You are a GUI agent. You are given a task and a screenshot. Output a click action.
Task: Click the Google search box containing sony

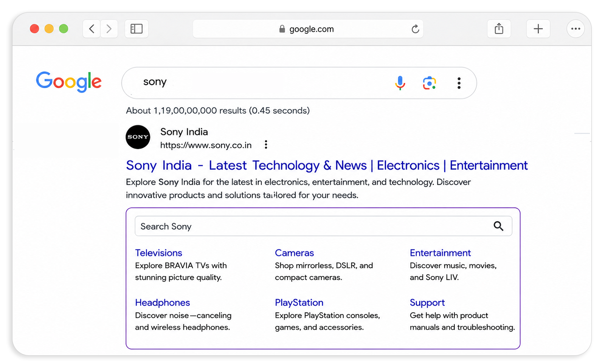pos(299,83)
